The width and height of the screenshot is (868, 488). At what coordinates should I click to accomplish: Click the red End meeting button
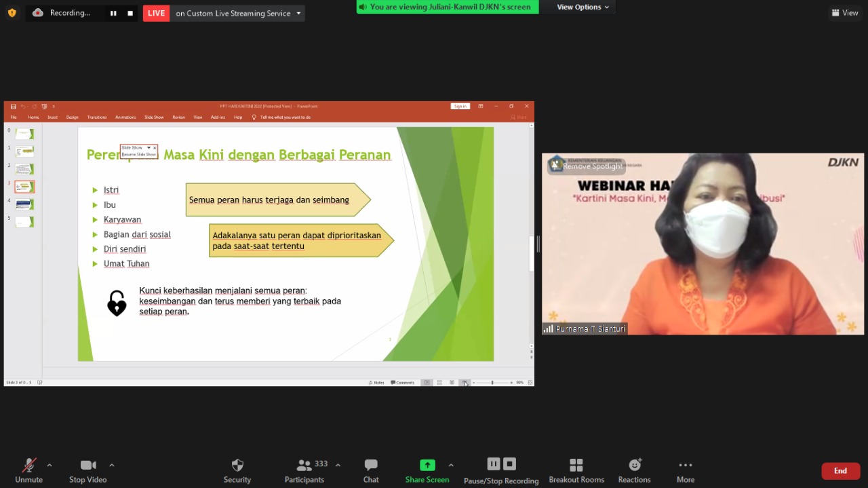840,471
